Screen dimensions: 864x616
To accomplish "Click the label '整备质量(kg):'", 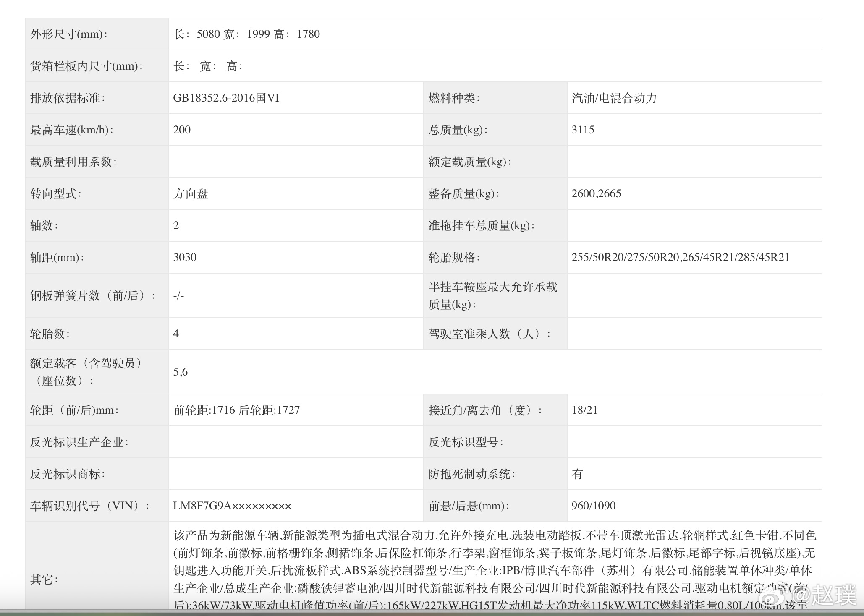I will [464, 193].
